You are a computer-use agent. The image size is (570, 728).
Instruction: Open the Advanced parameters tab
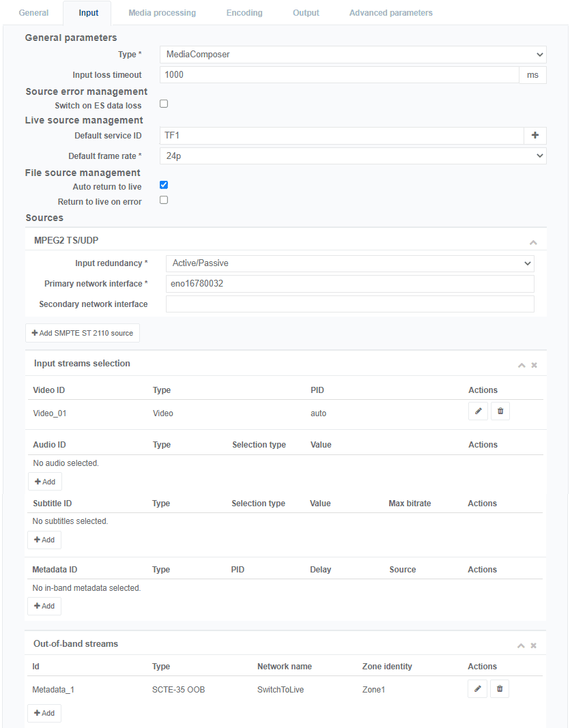[390, 12]
